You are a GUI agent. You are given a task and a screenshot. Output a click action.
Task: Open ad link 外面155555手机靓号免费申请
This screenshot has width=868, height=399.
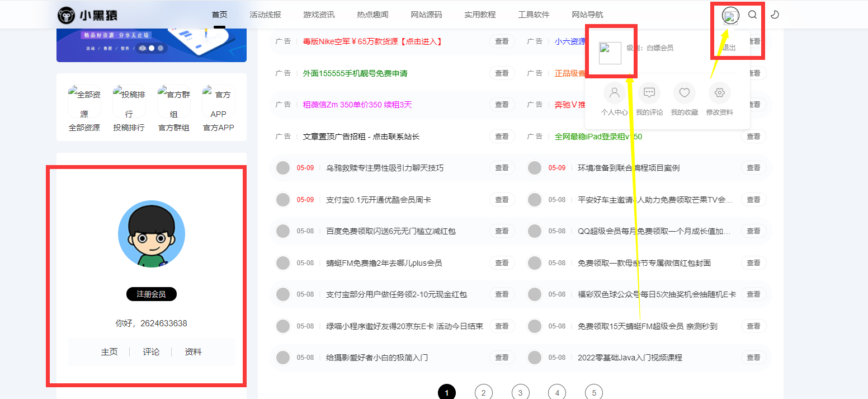point(355,73)
